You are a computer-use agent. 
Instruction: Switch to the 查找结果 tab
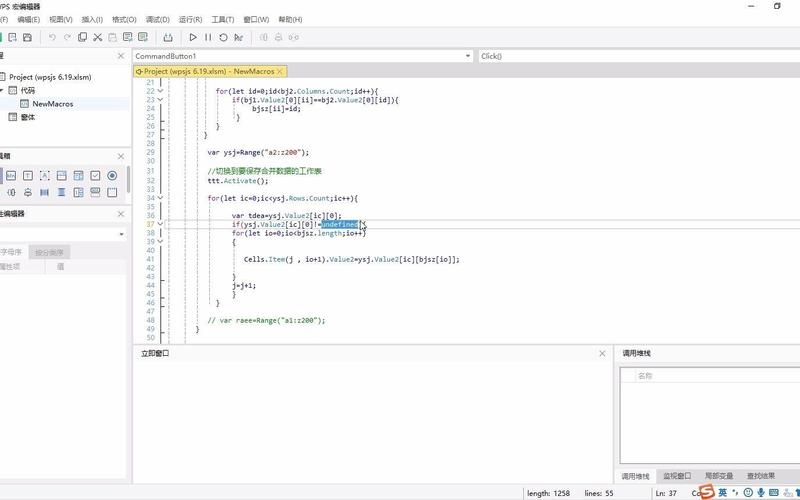761,476
